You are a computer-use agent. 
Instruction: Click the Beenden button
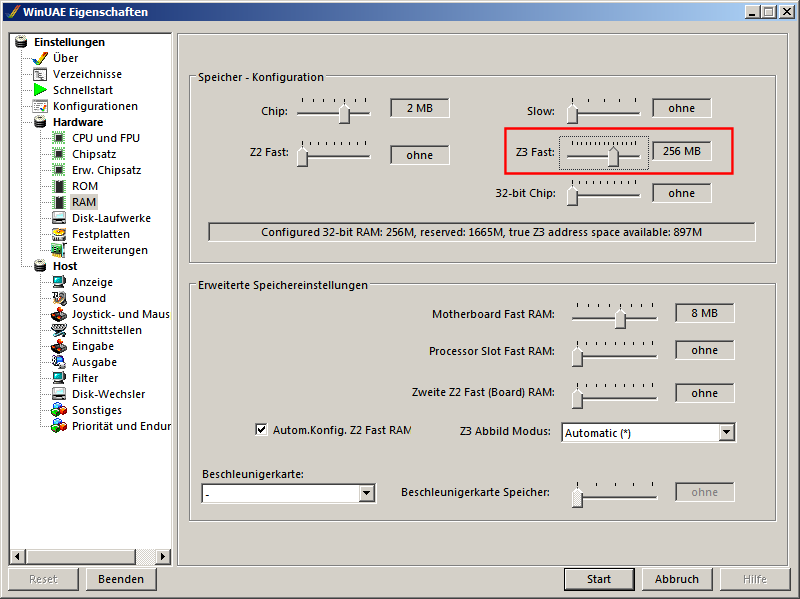pos(121,579)
